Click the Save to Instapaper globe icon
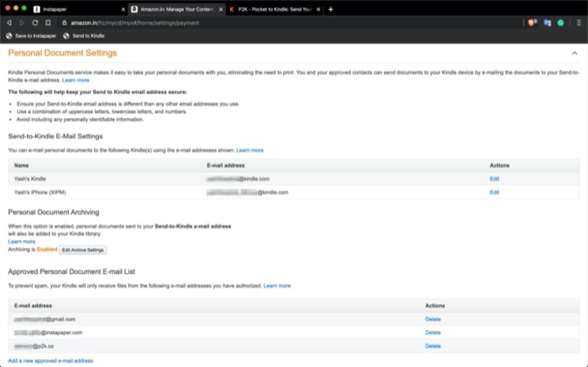The image size is (588, 367). pos(9,36)
